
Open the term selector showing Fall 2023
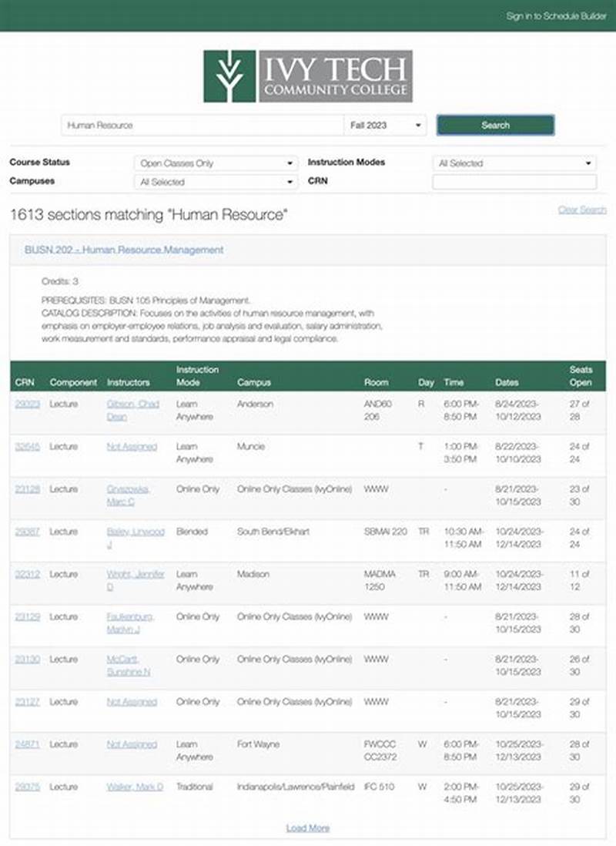coord(385,125)
